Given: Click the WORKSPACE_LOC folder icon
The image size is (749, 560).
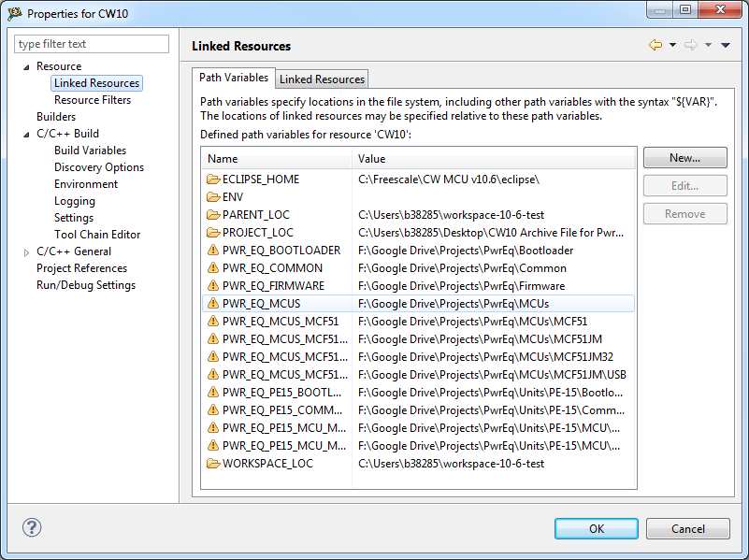Looking at the screenshot, I should tap(212, 464).
